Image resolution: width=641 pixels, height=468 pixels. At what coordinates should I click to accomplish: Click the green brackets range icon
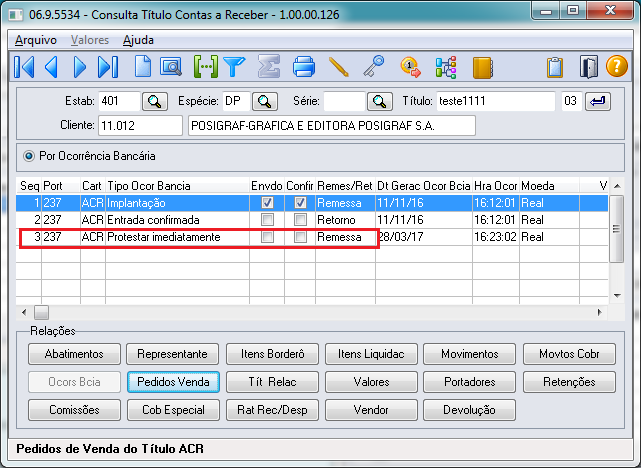tap(205, 66)
